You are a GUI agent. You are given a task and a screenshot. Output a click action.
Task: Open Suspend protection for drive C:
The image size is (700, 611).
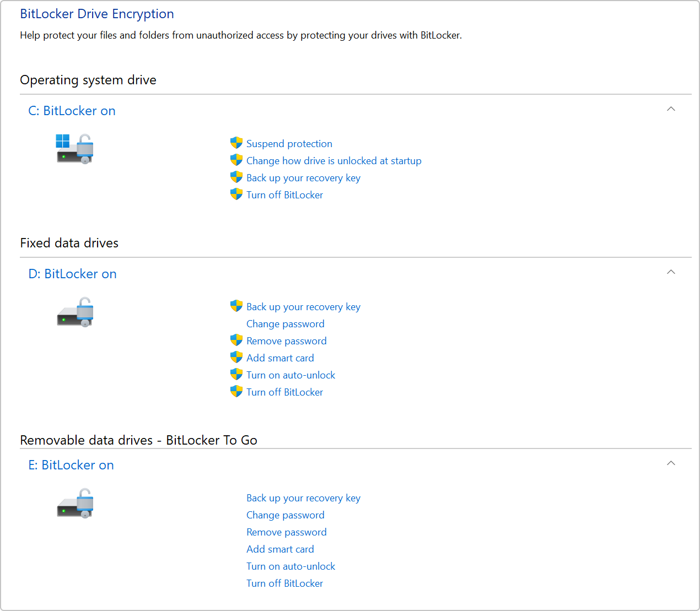[289, 143]
